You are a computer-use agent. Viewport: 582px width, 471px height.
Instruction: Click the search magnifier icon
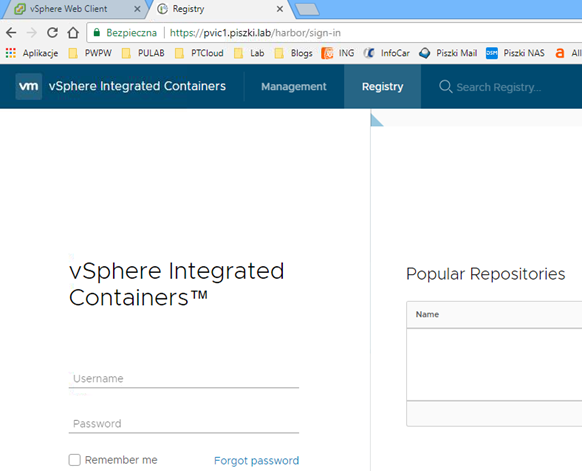[x=445, y=87]
